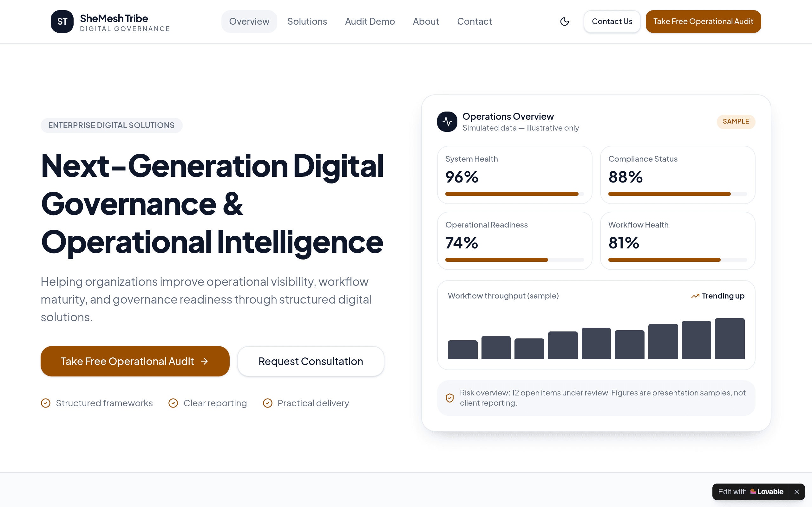Click the Request Consultation button

pyautogui.click(x=311, y=361)
